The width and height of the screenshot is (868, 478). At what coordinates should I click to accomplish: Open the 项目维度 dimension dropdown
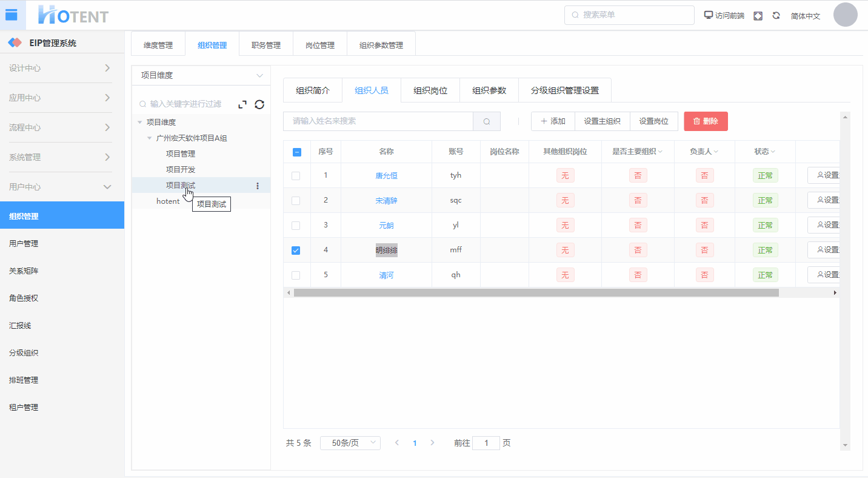tap(201, 76)
